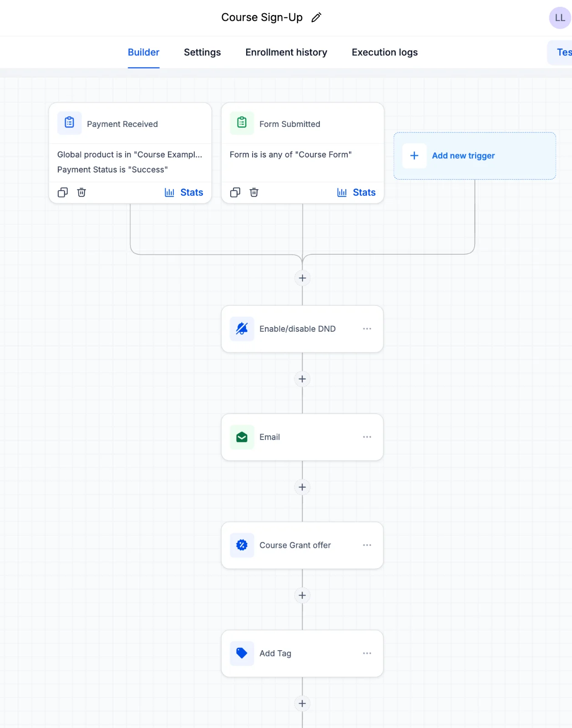
Task: Select the Add Tag action label
Action: [275, 653]
